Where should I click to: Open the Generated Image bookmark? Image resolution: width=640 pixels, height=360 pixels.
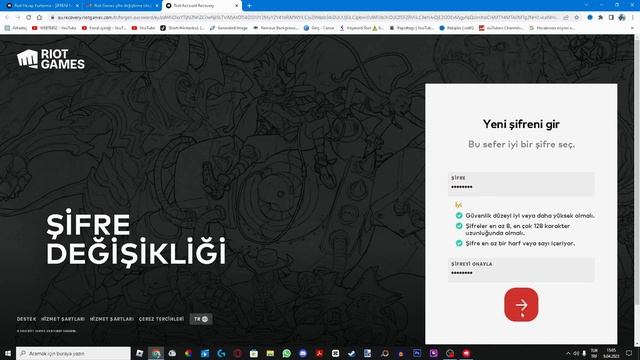[x=229, y=28]
